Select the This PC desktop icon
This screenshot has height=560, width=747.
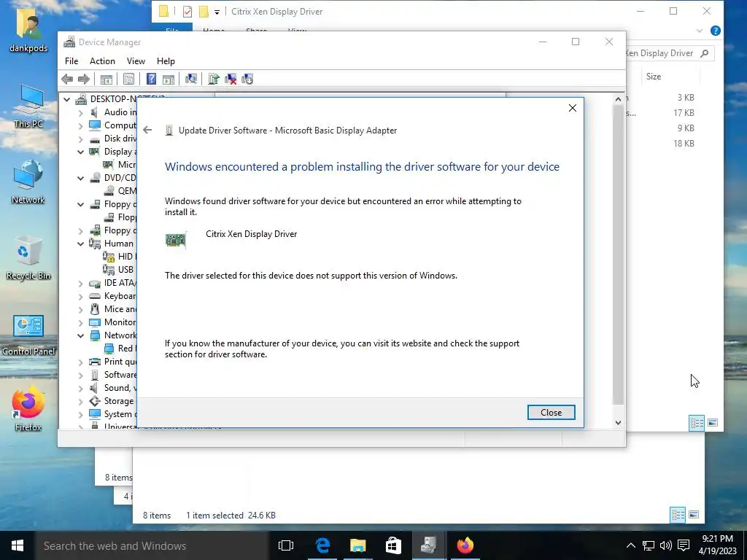pos(28,106)
